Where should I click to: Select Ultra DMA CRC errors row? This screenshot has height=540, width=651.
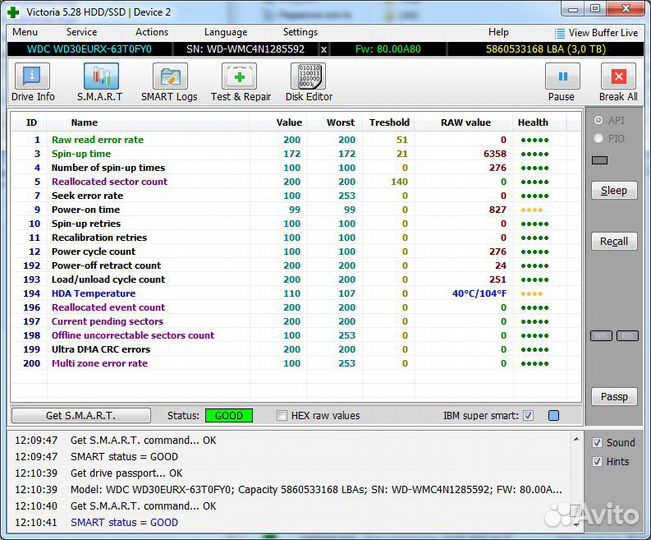click(296, 349)
